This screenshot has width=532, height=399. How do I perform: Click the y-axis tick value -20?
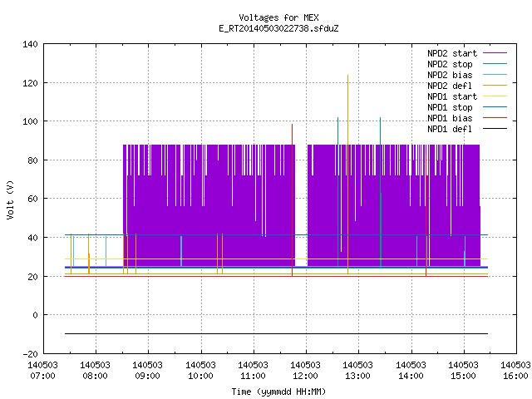point(30,354)
